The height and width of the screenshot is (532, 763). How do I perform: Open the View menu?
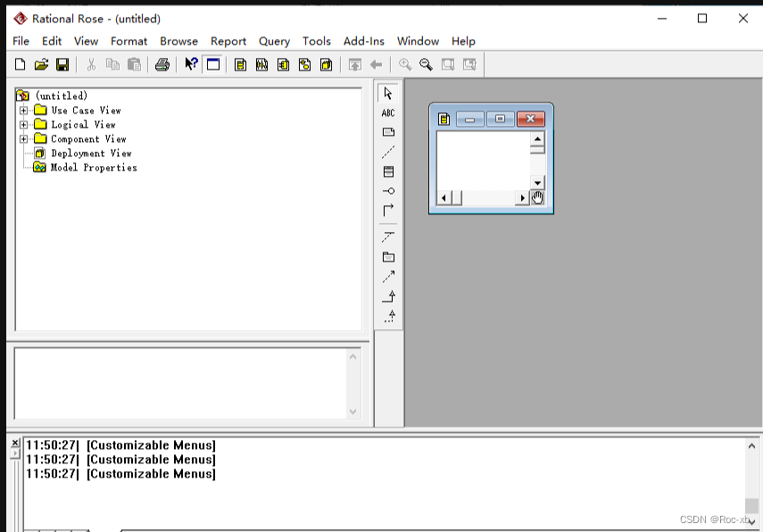coord(87,41)
